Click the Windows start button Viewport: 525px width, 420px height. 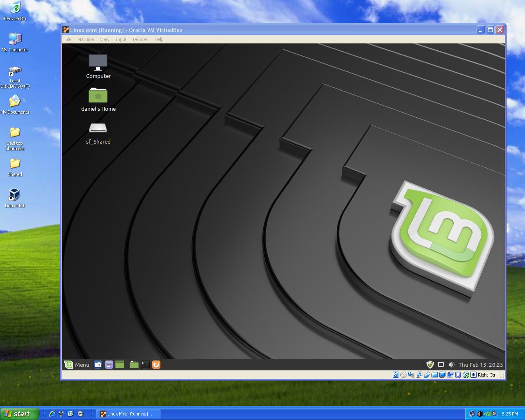[20, 414]
